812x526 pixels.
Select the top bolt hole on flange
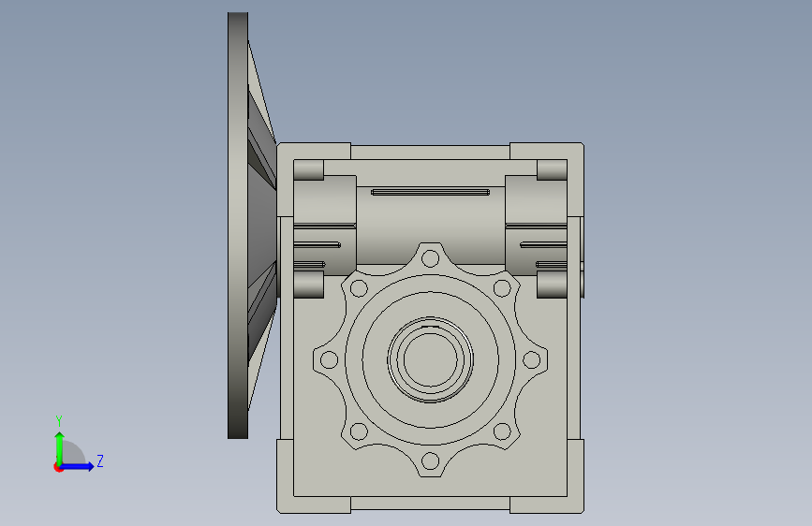[430, 257]
